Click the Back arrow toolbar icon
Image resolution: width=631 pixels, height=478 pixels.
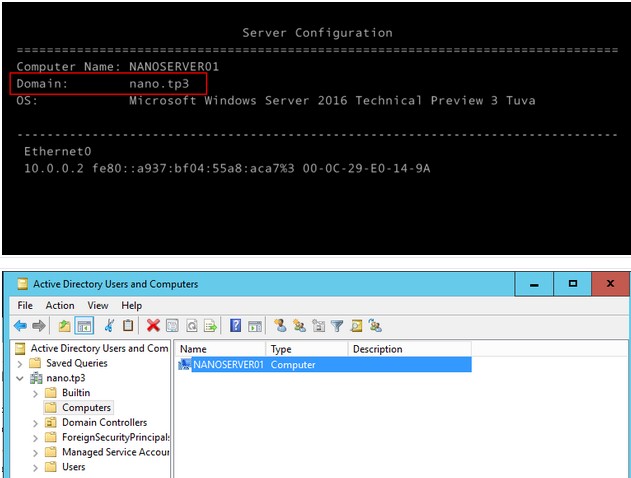pyautogui.click(x=20, y=325)
